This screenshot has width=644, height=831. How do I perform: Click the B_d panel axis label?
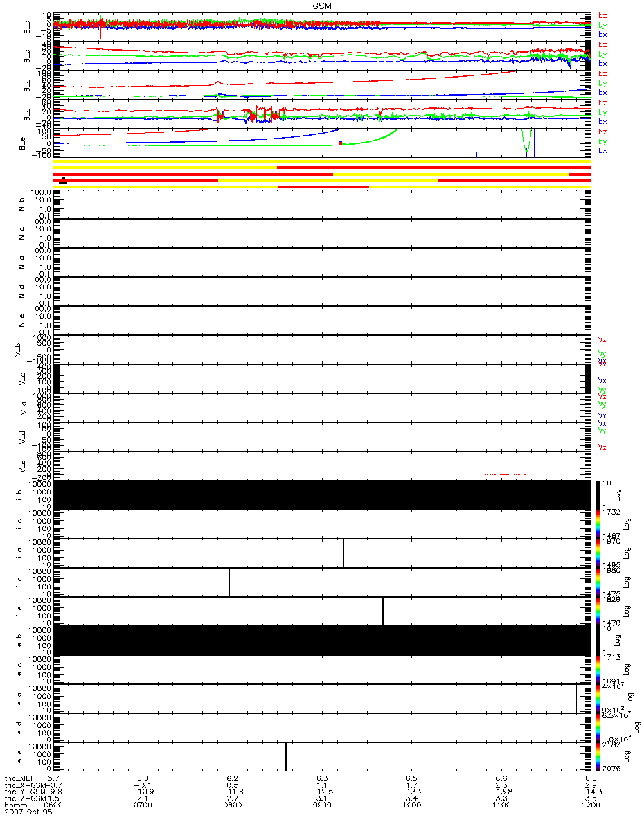tap(28, 114)
